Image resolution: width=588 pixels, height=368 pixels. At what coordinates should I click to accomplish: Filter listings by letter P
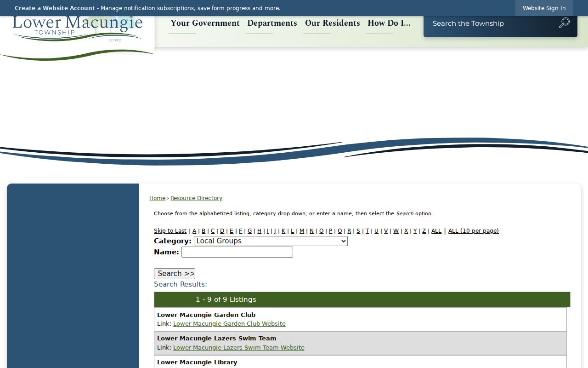(x=330, y=231)
